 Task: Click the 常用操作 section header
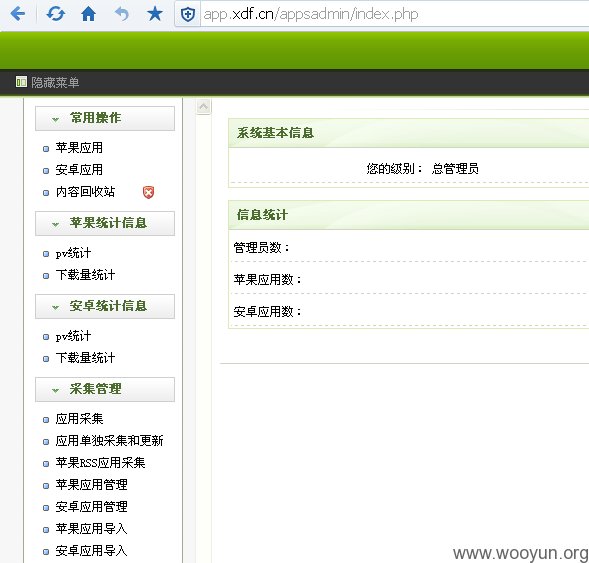click(x=105, y=118)
